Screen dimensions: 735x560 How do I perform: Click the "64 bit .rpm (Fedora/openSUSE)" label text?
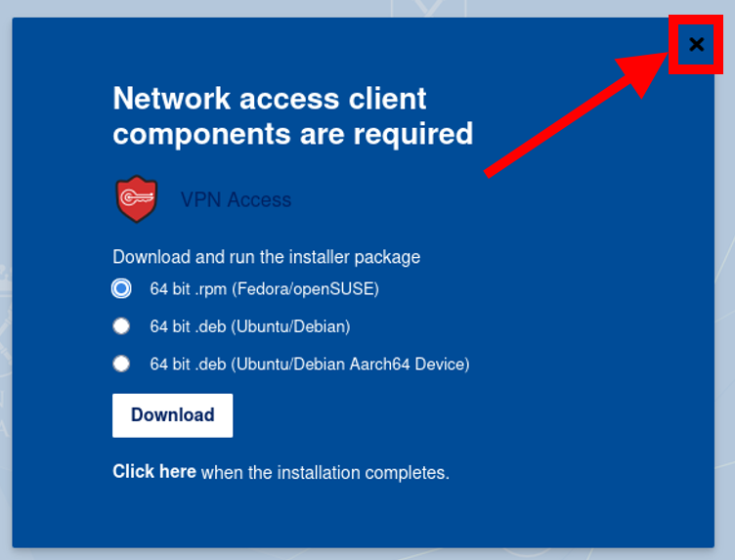(x=264, y=288)
